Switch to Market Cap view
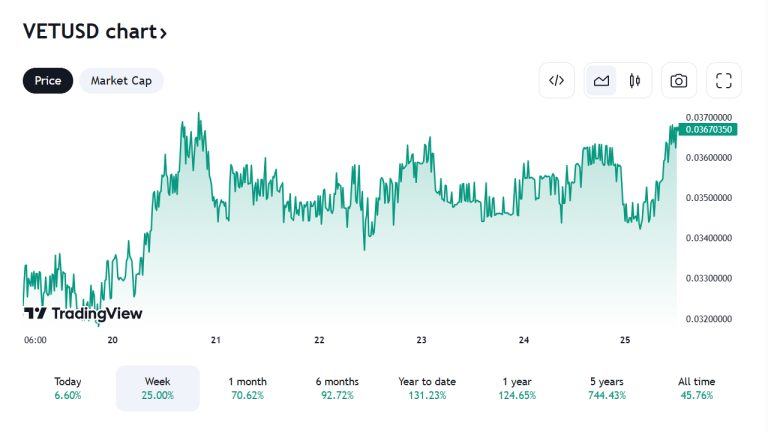Image resolution: width=768 pixels, height=432 pixels. point(121,81)
